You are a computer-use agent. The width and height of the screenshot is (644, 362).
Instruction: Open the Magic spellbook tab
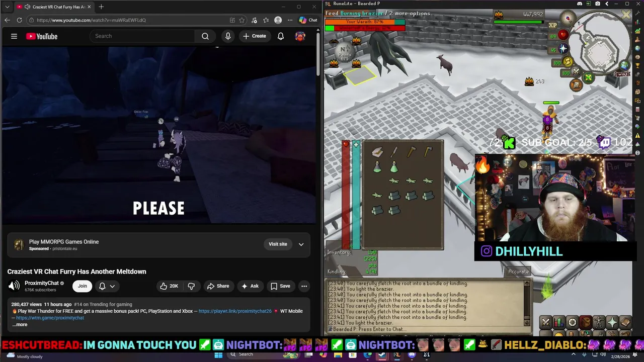click(x=625, y=322)
